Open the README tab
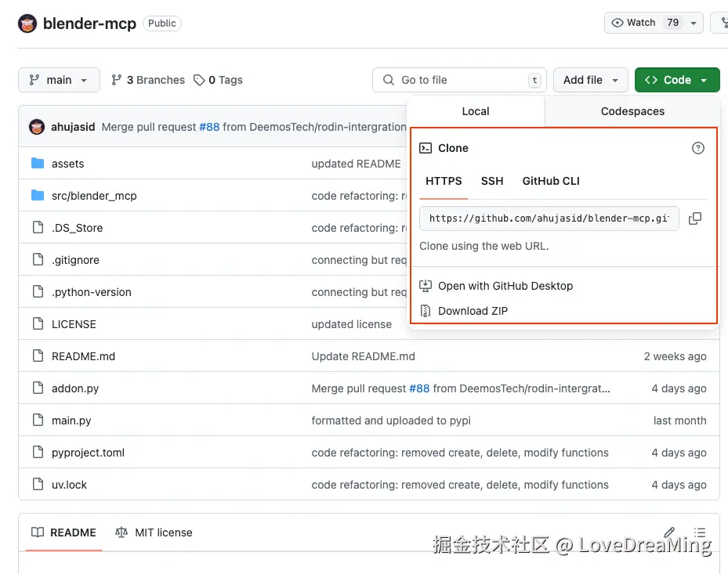Image resolution: width=728 pixels, height=574 pixels. coord(63,532)
